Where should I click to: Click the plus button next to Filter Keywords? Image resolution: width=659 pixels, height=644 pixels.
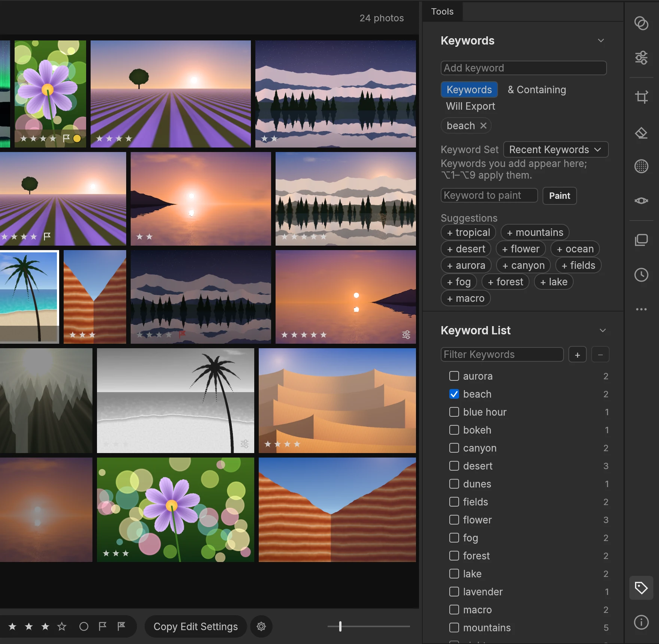coord(577,355)
